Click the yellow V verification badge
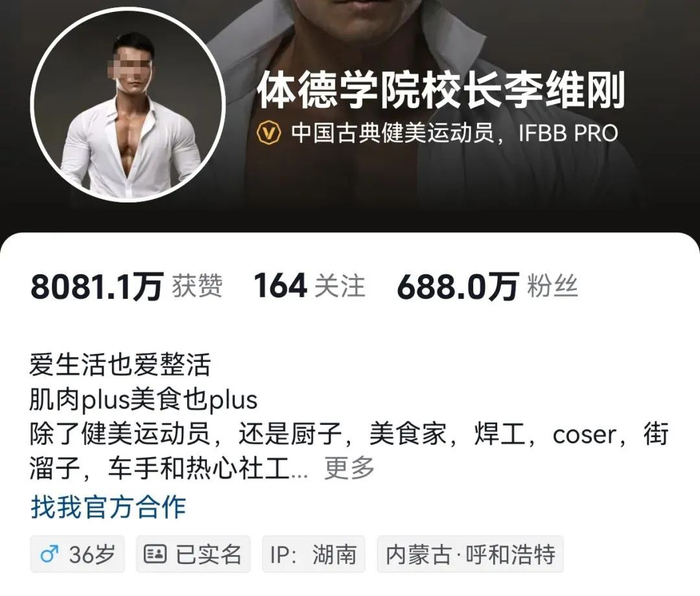The width and height of the screenshot is (700, 596). (x=269, y=133)
